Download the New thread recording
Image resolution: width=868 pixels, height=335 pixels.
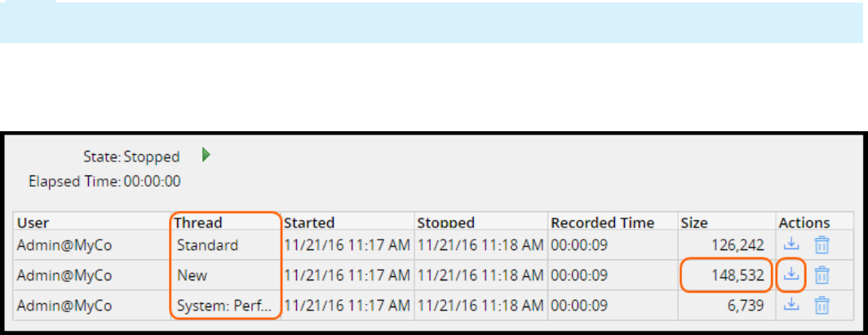790,275
